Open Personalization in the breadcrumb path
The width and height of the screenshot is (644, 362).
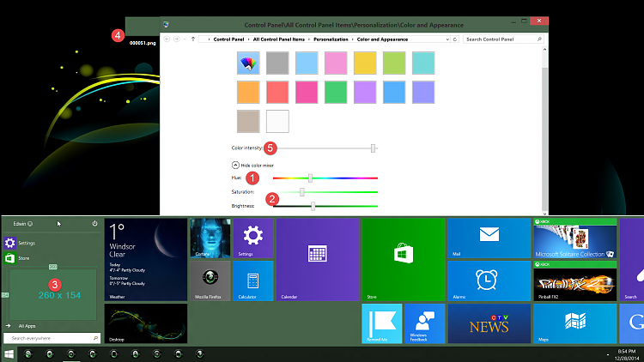pos(331,39)
